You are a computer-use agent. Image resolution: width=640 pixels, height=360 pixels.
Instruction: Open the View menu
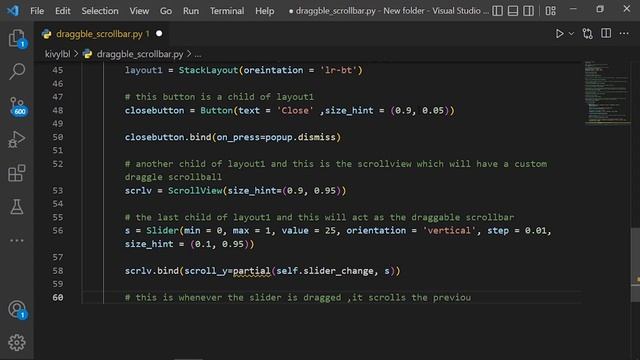click(139, 11)
